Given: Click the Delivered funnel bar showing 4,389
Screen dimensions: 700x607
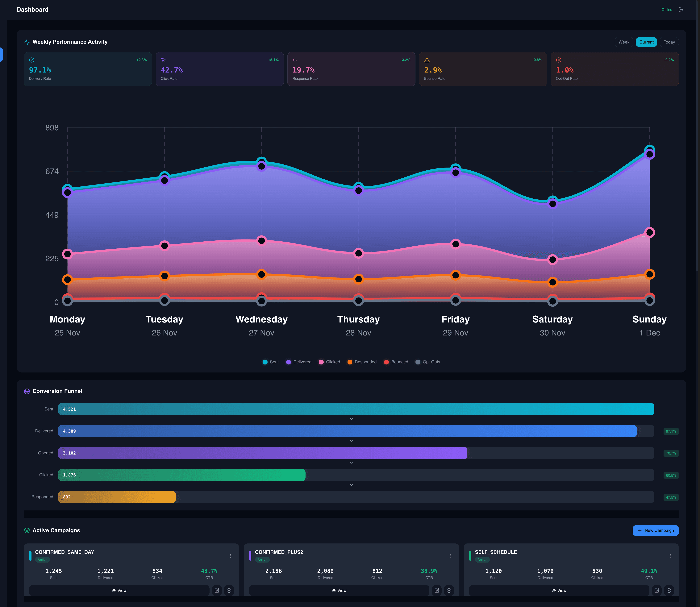Looking at the screenshot, I should pyautogui.click(x=348, y=431).
